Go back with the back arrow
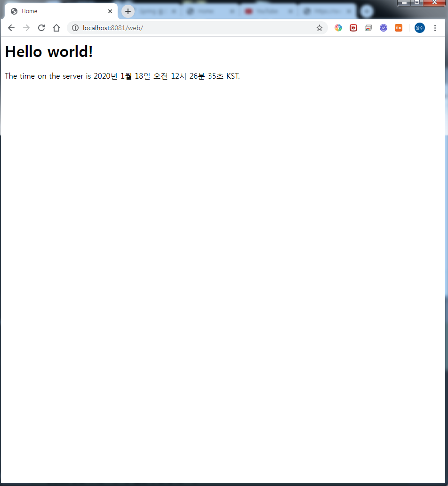448x486 pixels. coord(11,28)
